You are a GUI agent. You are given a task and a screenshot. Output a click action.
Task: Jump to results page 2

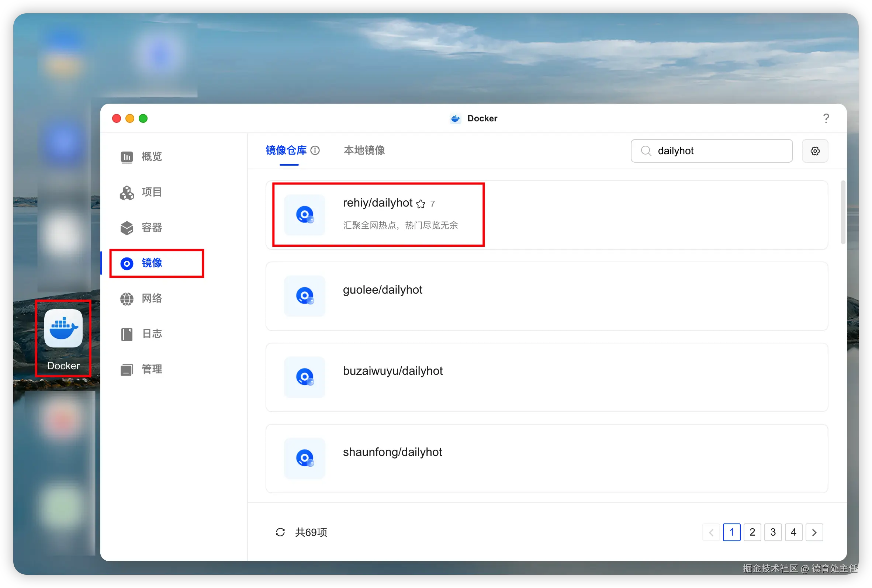coord(752,532)
